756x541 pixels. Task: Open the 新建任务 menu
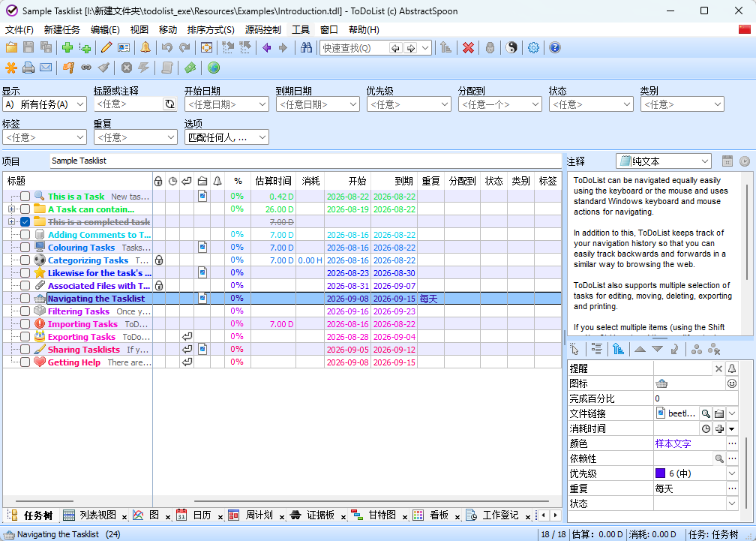(x=61, y=30)
